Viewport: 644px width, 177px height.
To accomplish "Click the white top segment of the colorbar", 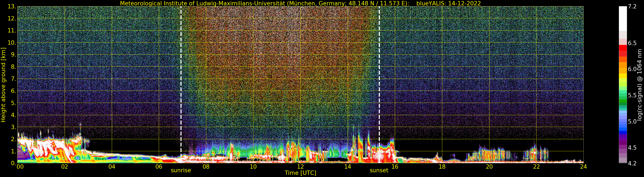I will pos(623,18).
